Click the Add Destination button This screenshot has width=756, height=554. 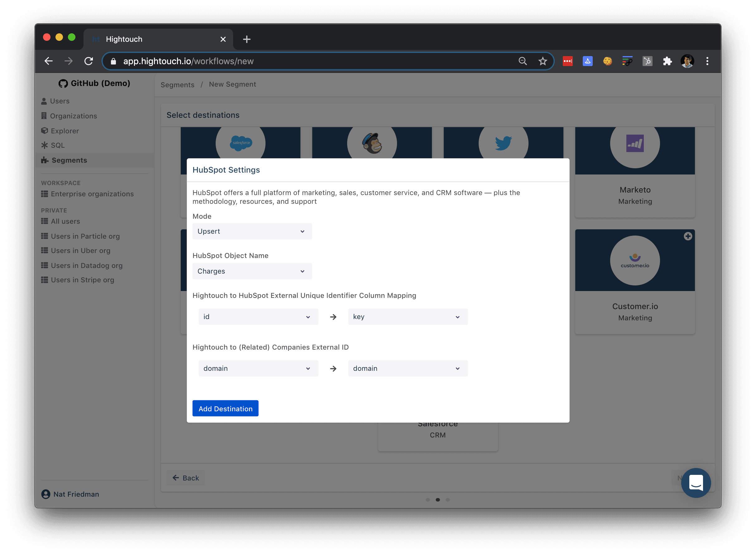click(x=225, y=408)
